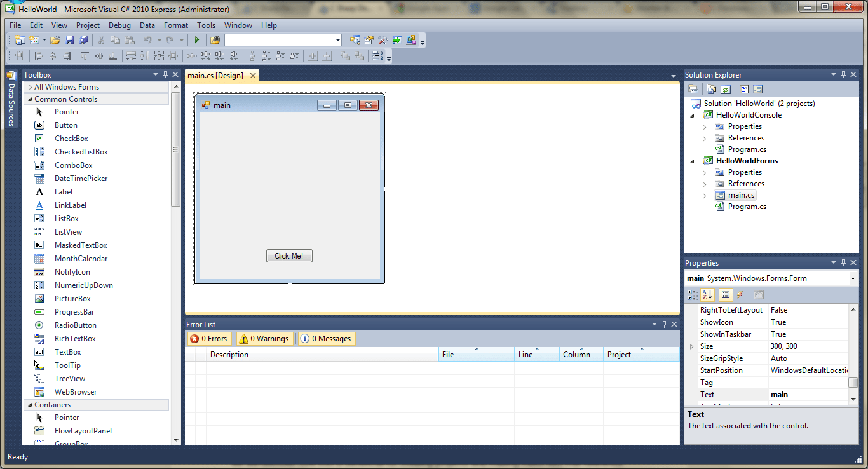868x469 pixels.
Task: Click the Refresh icon in Solution Explorer
Action: click(726, 90)
